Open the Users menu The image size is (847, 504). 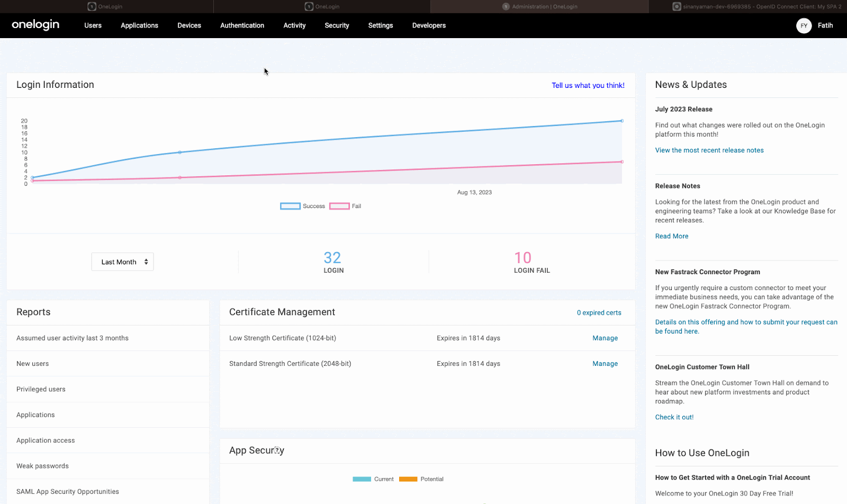93,25
